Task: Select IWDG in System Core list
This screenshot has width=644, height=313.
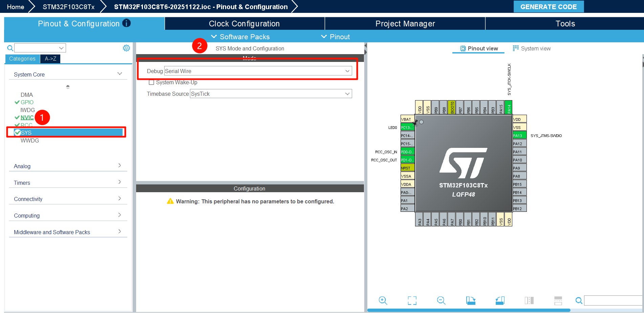Action: [x=27, y=110]
